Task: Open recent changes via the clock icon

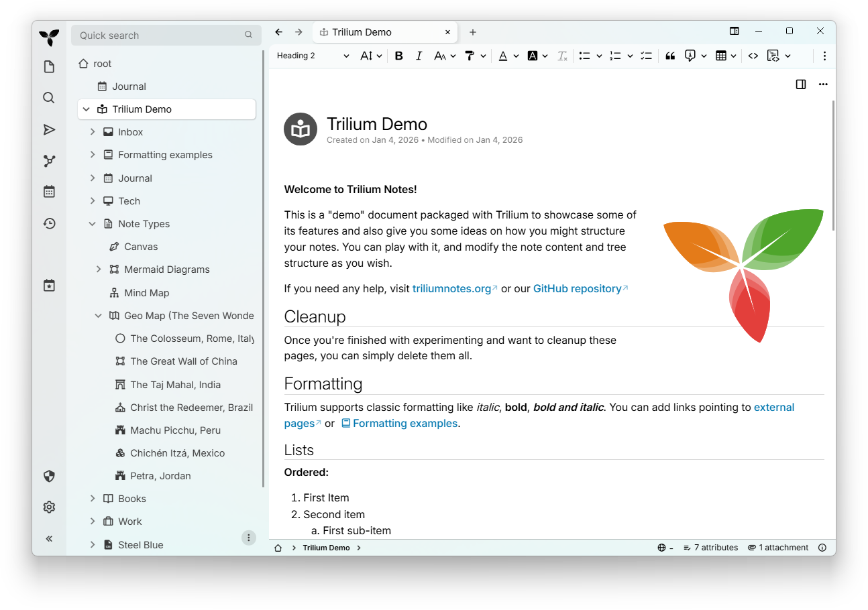Action: click(x=49, y=223)
